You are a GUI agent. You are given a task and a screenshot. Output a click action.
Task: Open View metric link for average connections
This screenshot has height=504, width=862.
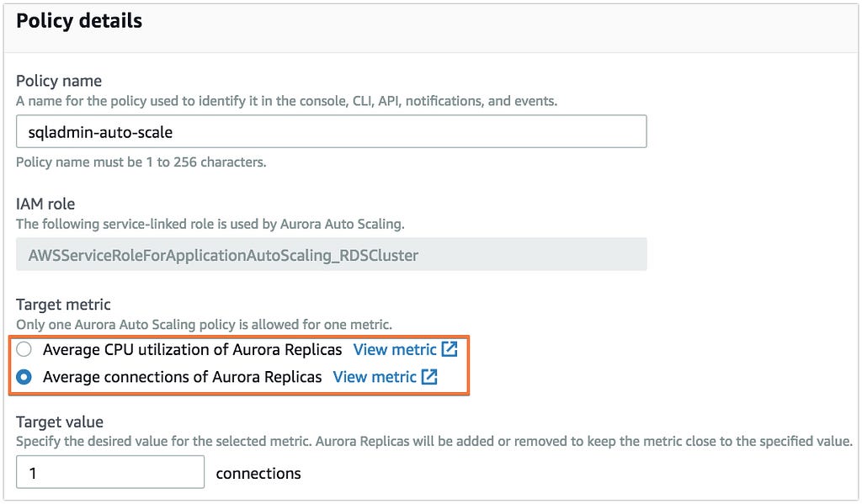click(375, 377)
